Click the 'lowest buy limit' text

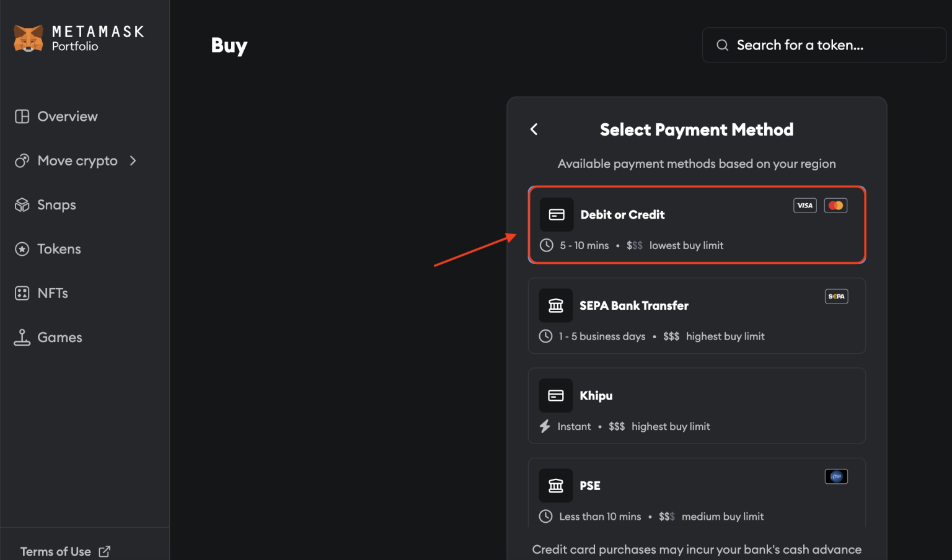(686, 245)
